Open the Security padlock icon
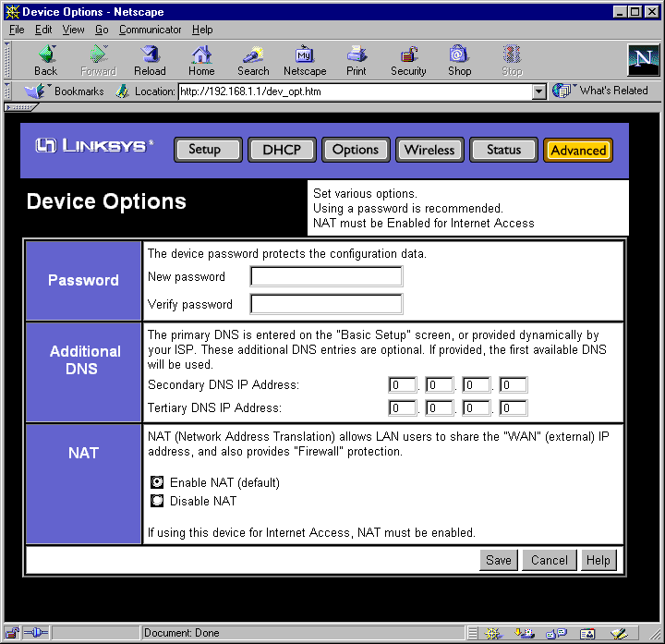The height and width of the screenshot is (644, 665). (408, 55)
